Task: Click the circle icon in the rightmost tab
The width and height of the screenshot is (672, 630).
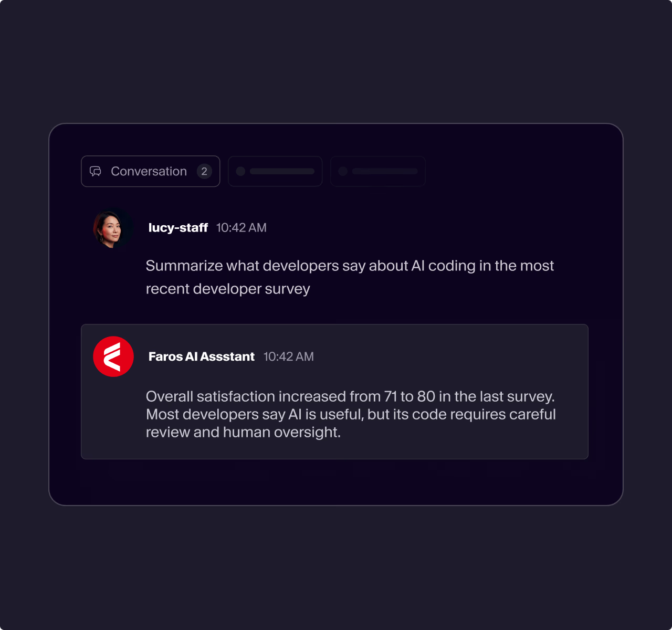Action: coord(344,171)
